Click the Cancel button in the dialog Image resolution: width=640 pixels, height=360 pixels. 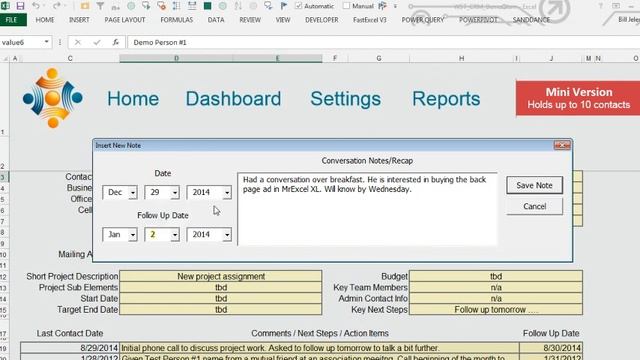point(534,207)
